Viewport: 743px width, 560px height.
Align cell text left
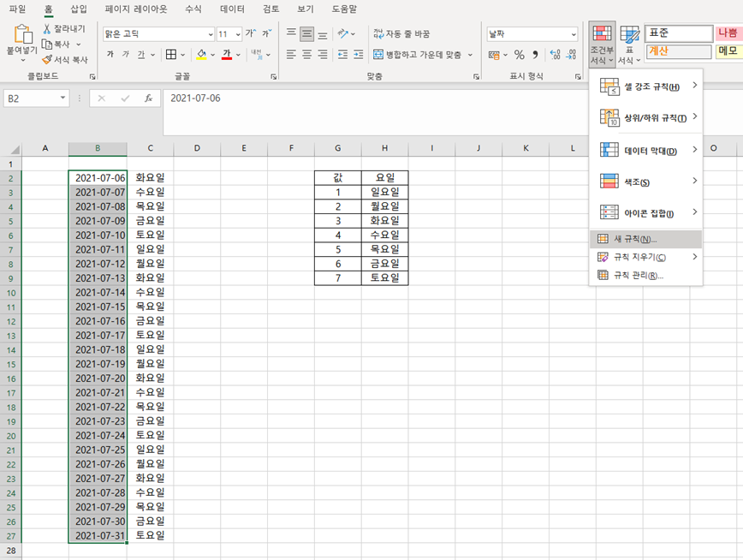point(291,55)
